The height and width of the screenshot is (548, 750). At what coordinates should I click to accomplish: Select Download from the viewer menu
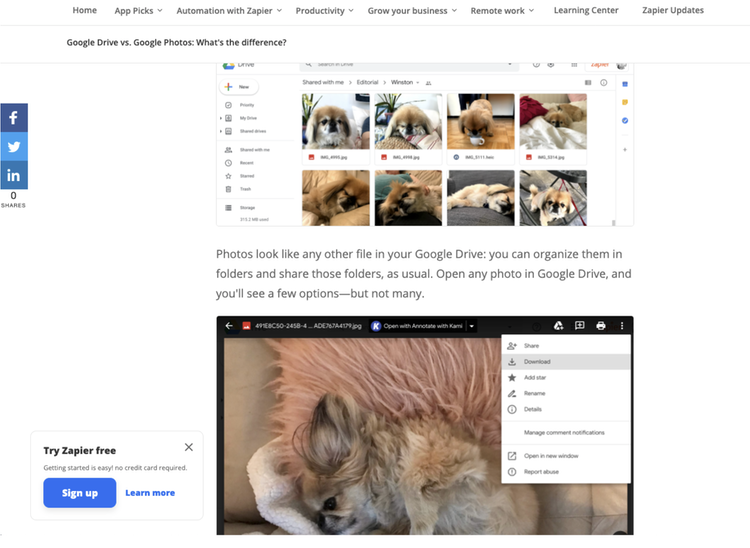[x=566, y=362]
